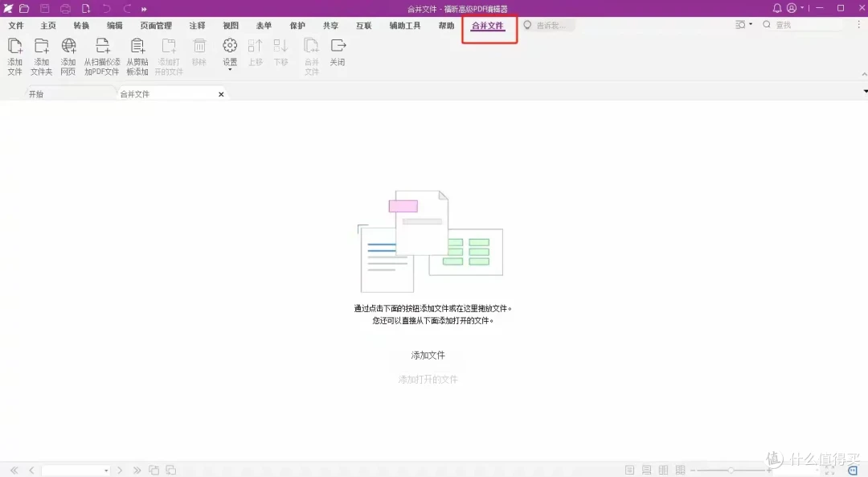The height and width of the screenshot is (477, 868).
Task: Click the 添加网页 globe icon
Action: coord(68,46)
